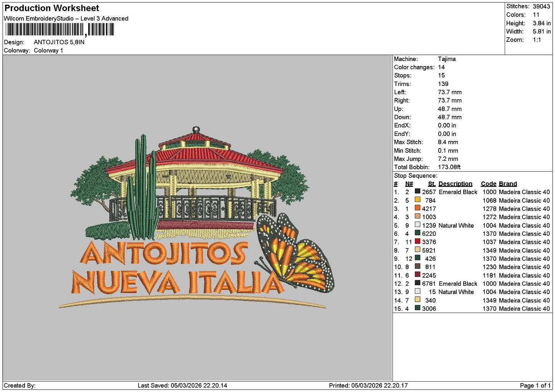This screenshot has width=555, height=392.
Task: Click the 'Stop Sequence:' heading
Action: [x=416, y=176]
